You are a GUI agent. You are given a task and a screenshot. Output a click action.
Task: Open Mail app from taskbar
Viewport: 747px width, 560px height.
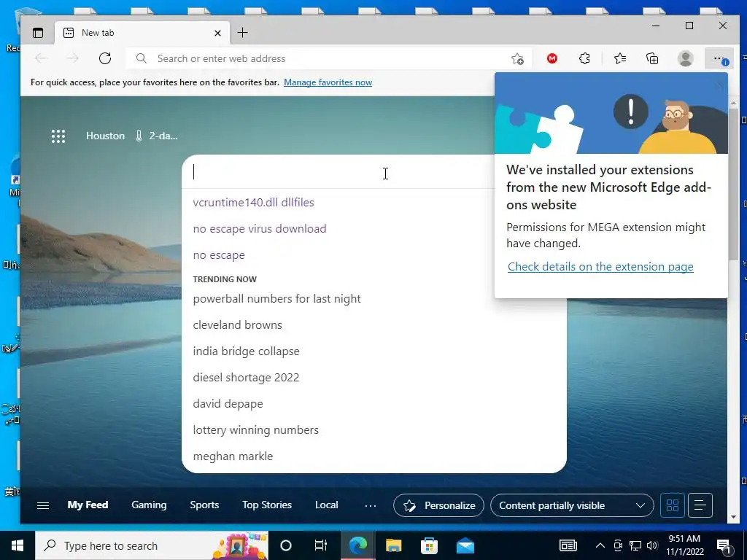point(465,545)
